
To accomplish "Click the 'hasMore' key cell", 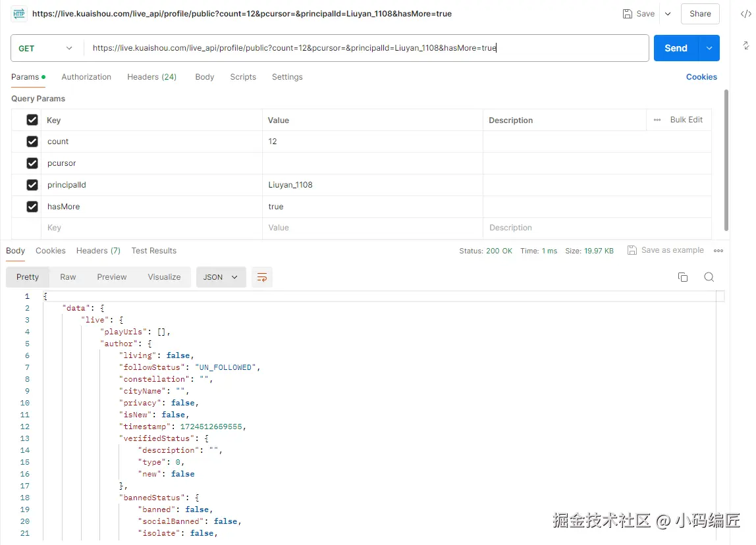I will pyautogui.click(x=151, y=206).
